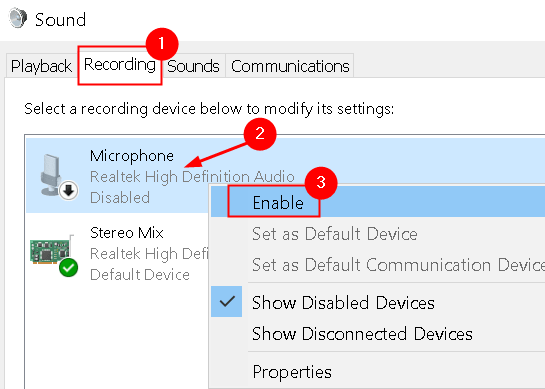Click the disabled down-arrow badge on Microphone
This screenshot has height=389, width=545.
(68, 191)
